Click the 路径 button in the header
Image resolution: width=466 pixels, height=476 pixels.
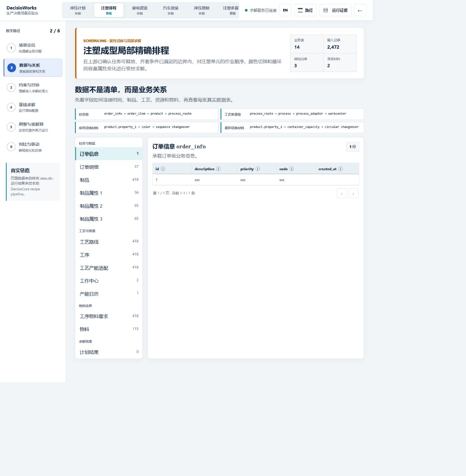coord(305,10)
